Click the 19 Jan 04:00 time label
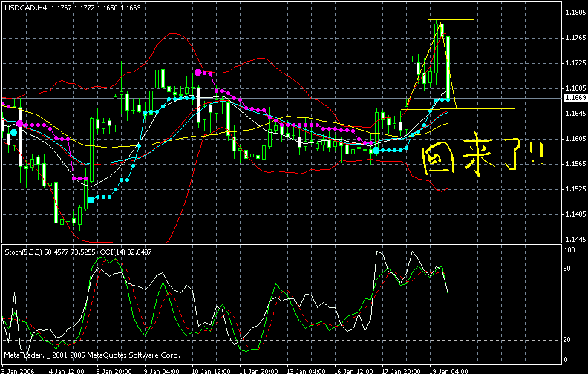Screen dimensions: 588x374 (x=449, y=371)
